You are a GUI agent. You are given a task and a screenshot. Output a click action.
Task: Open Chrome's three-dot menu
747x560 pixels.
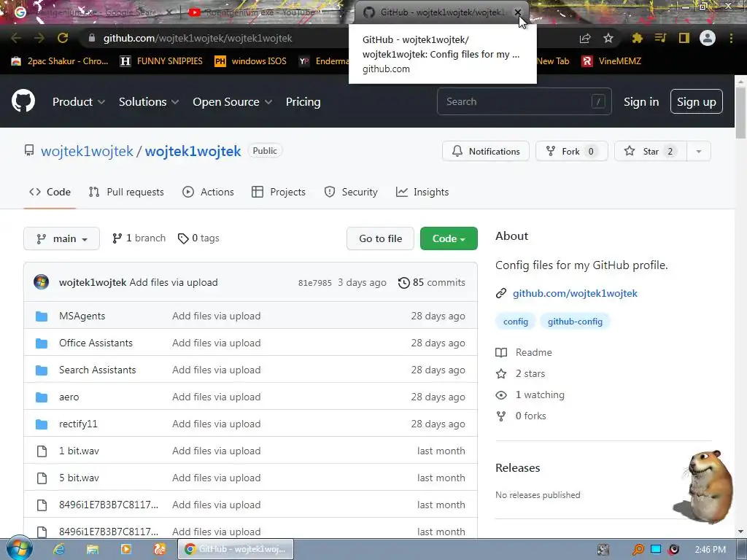point(731,38)
